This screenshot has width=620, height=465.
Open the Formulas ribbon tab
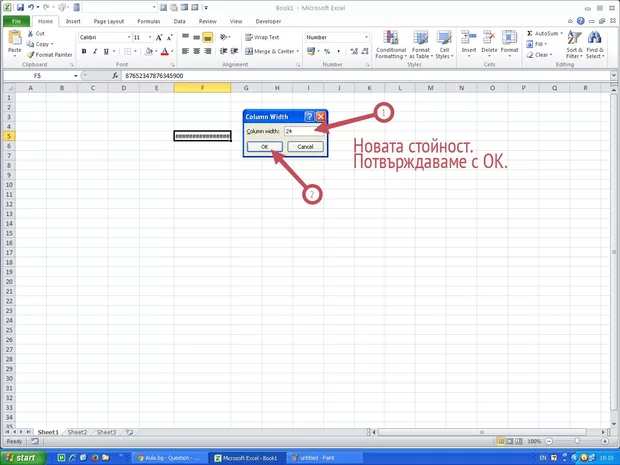(x=148, y=20)
